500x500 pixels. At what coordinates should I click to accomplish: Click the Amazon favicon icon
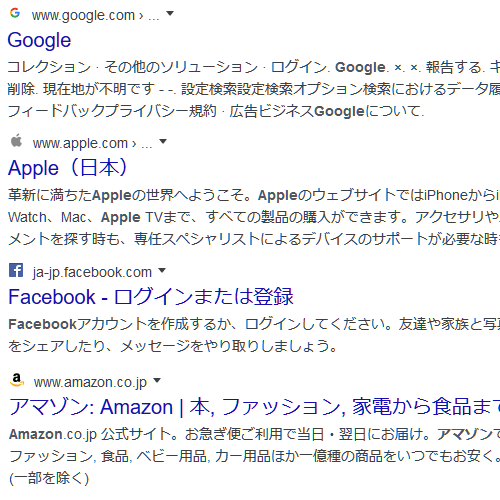tap(17, 380)
